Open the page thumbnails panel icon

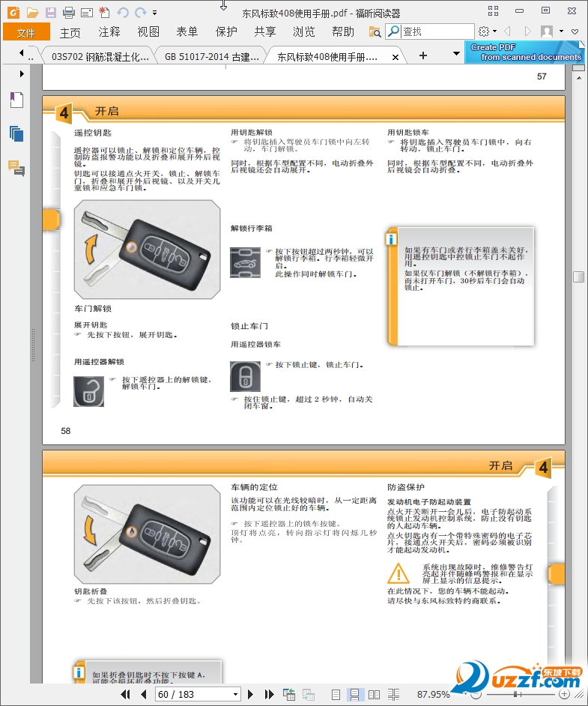pos(16,133)
